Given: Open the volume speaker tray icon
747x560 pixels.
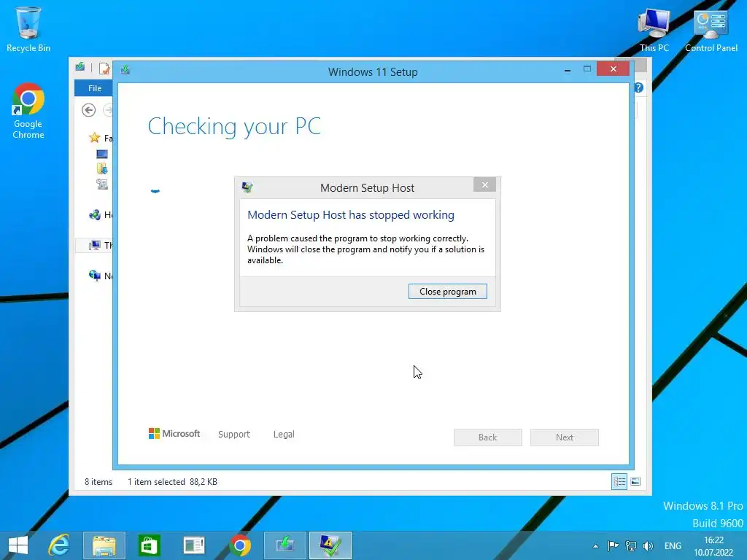Looking at the screenshot, I should pos(648,545).
